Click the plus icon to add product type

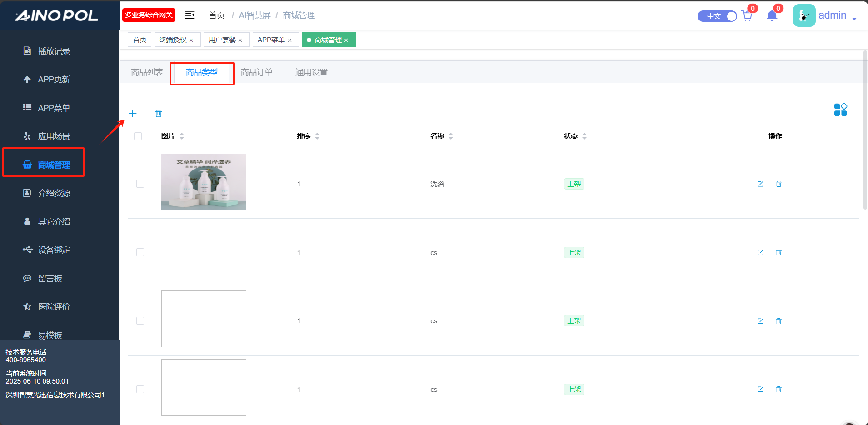click(x=133, y=114)
